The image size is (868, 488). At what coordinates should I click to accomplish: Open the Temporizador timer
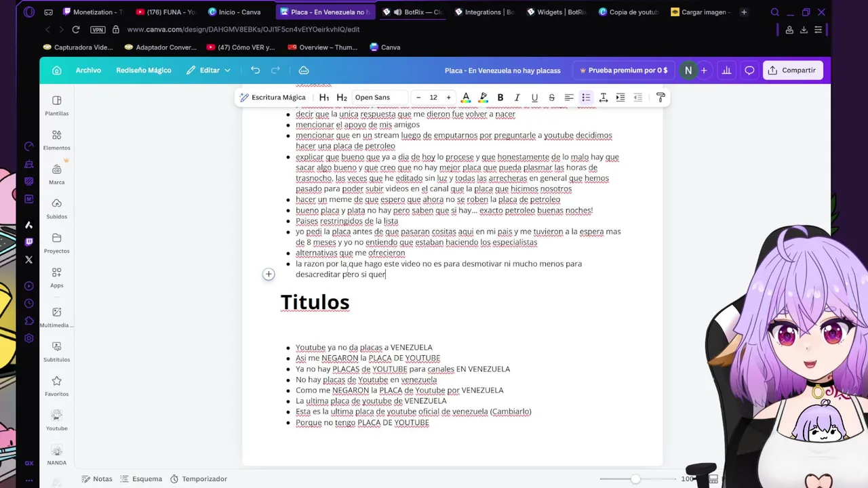[198, 479]
